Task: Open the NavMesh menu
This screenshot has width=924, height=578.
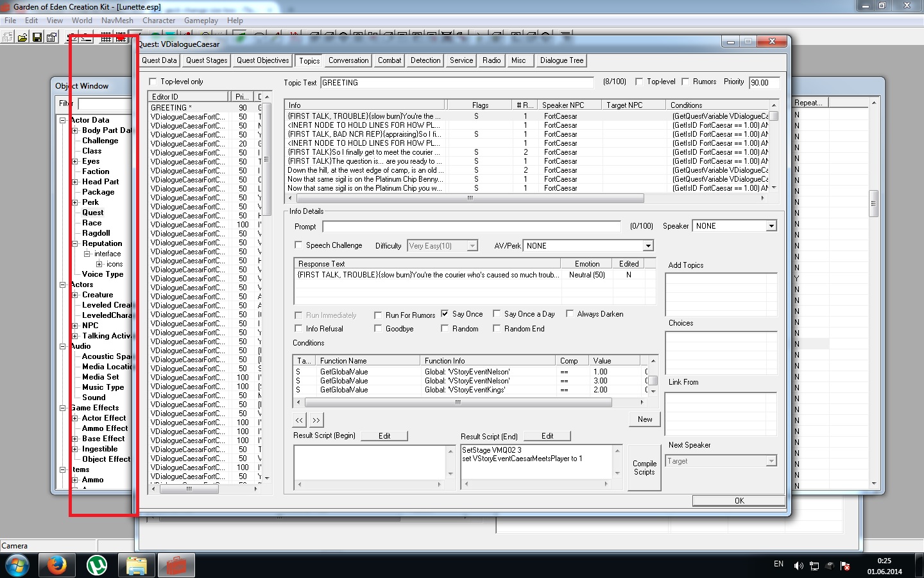Action: click(x=117, y=20)
